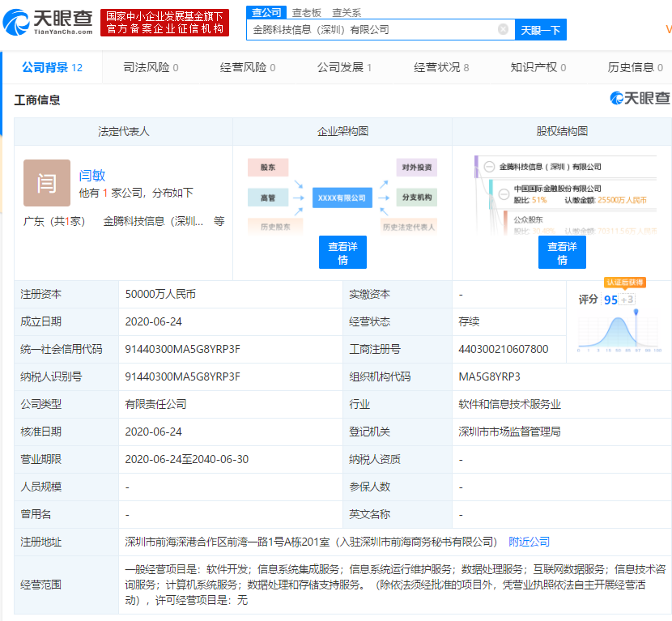Switch to the 查老板 search tab
The height and width of the screenshot is (621, 672).
pos(306,13)
